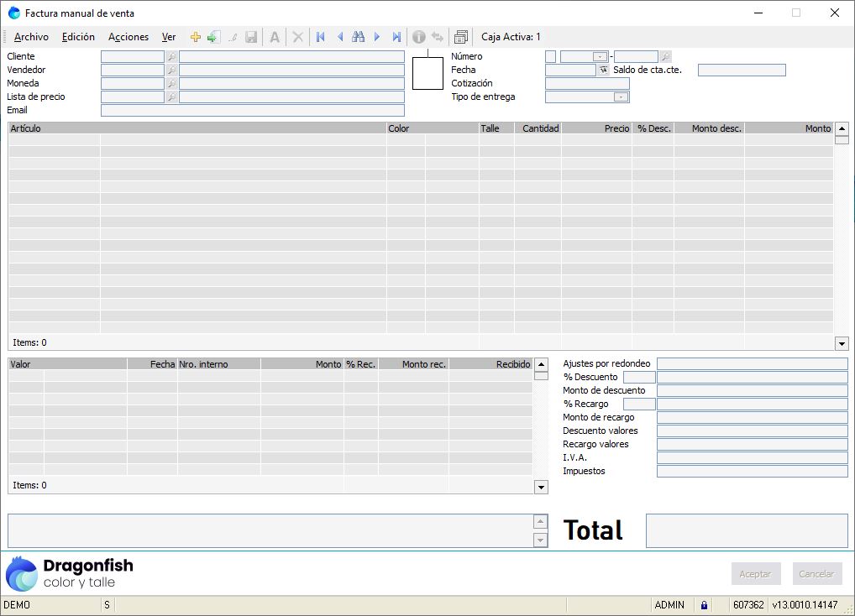
Task: Click the Valor column header
Action: (x=68, y=364)
